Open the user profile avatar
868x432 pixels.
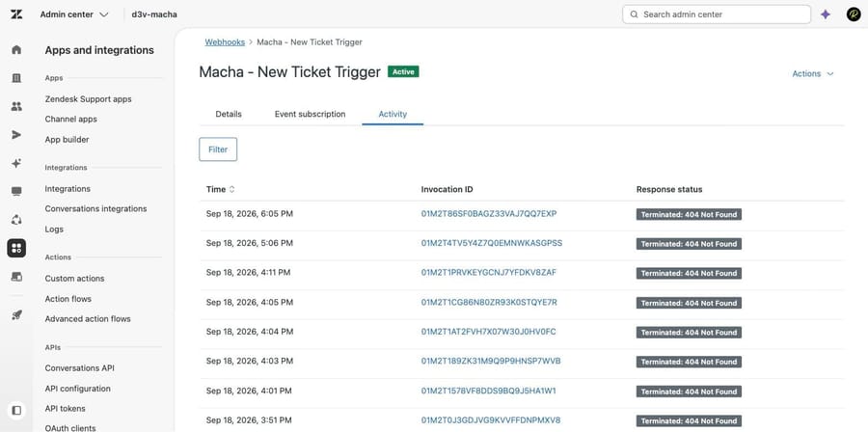[x=854, y=14]
